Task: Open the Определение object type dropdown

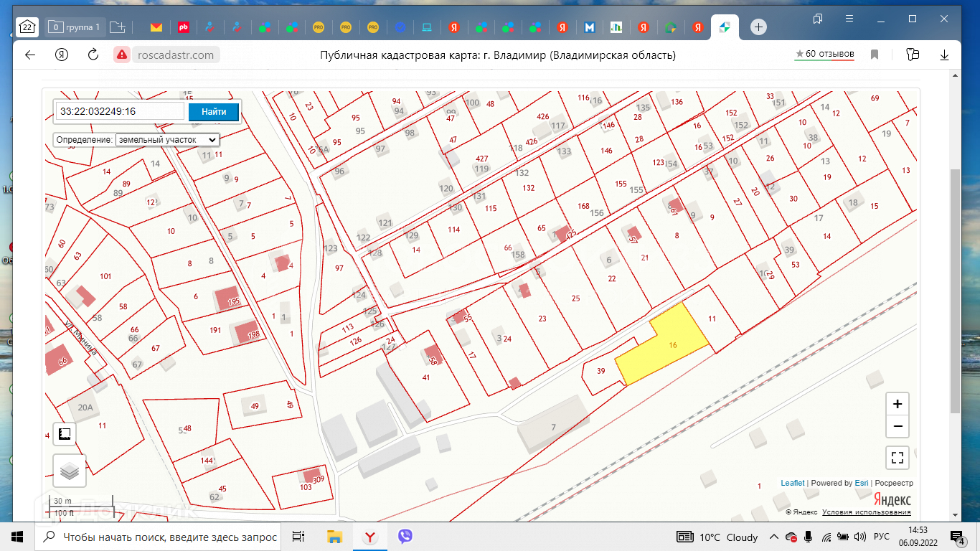Action: click(167, 140)
